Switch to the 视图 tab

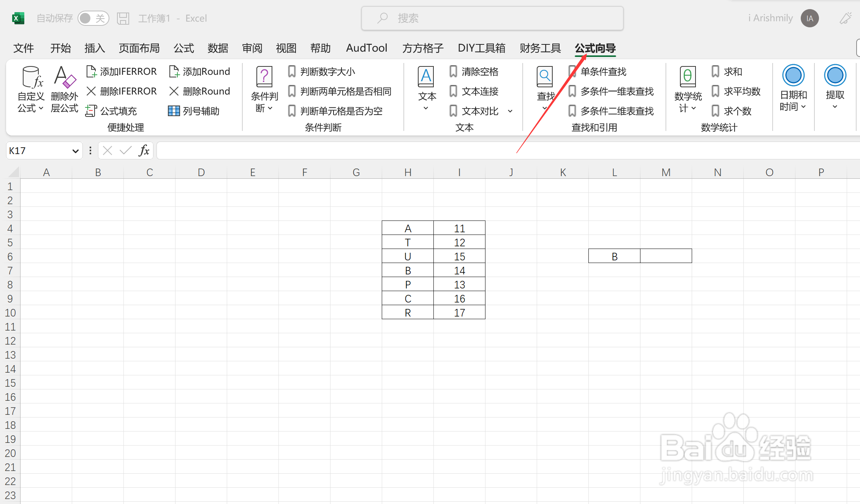286,48
